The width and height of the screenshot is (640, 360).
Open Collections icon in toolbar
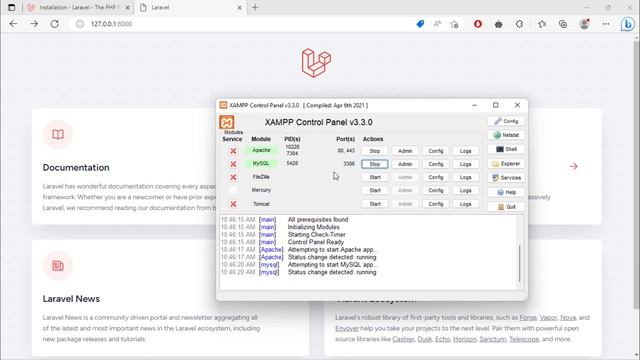(x=563, y=24)
